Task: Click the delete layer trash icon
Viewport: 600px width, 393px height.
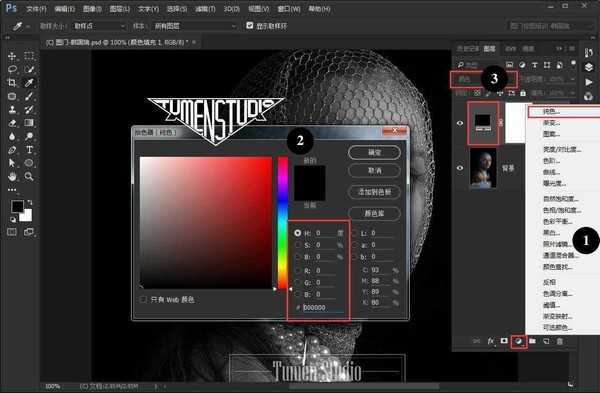Action: (x=559, y=341)
